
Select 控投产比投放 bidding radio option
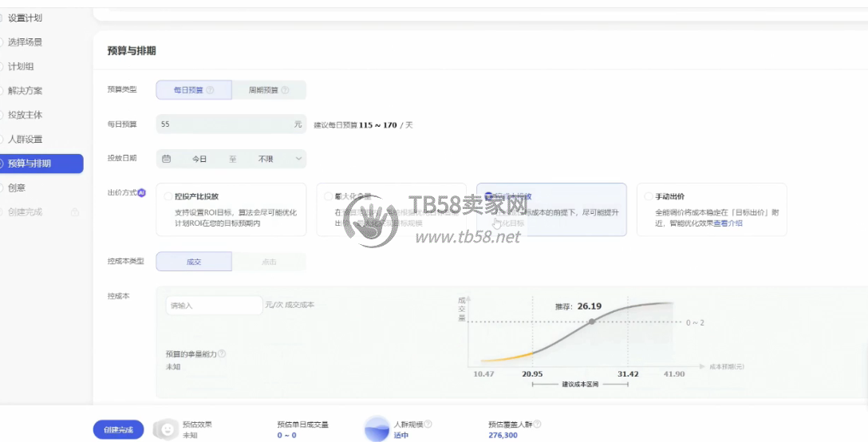pos(168,196)
